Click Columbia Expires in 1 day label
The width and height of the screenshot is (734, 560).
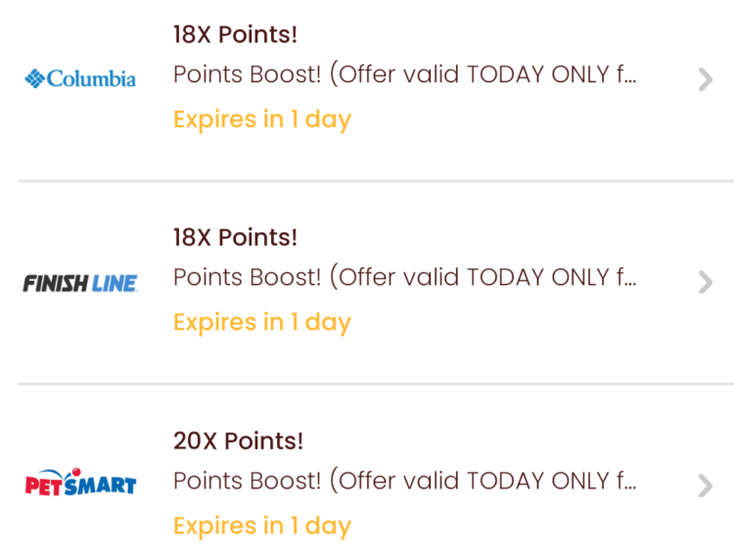pos(262,119)
